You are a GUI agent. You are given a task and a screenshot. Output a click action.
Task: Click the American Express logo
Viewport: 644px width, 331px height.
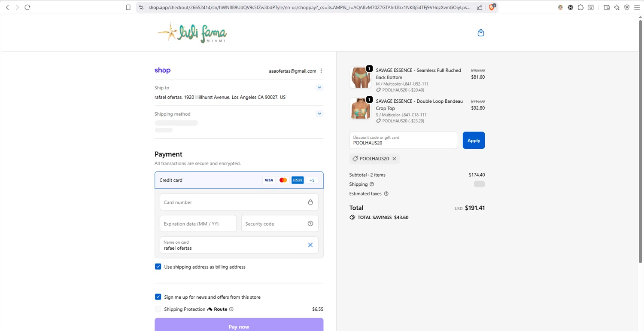(x=298, y=180)
